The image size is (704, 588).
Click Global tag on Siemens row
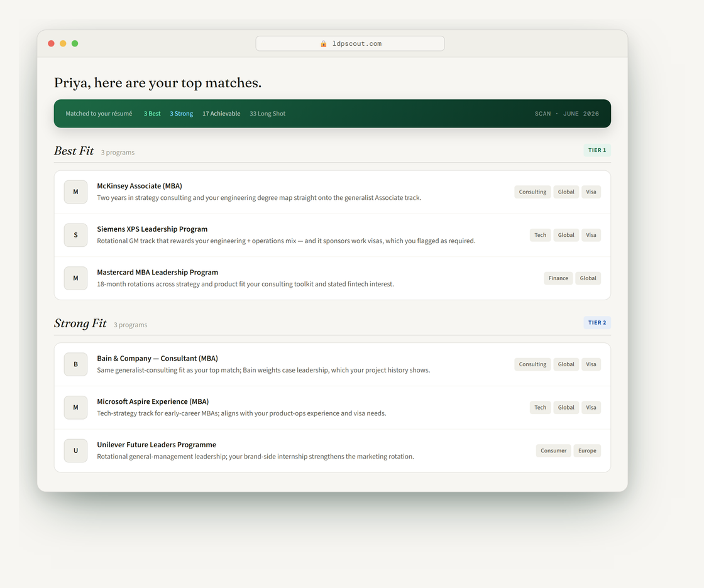pyautogui.click(x=566, y=235)
